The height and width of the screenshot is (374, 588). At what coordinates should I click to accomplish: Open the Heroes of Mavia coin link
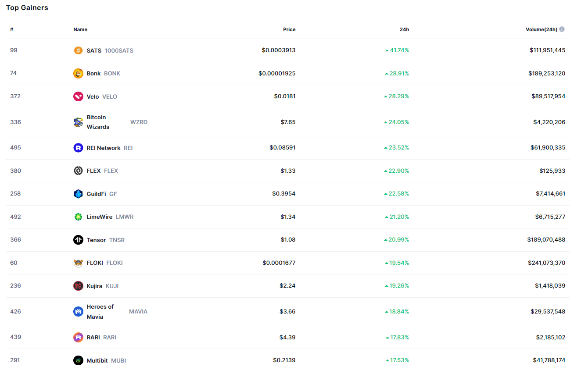tap(100, 311)
